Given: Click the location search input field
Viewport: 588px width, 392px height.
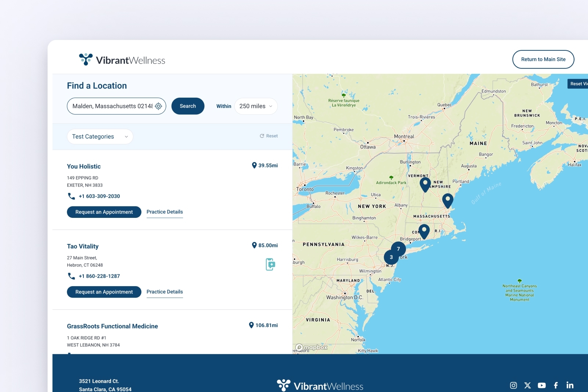Looking at the screenshot, I should (x=112, y=106).
